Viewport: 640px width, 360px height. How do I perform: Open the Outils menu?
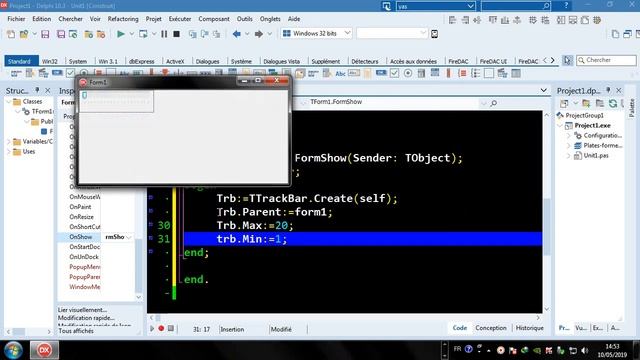pyautogui.click(x=244, y=19)
